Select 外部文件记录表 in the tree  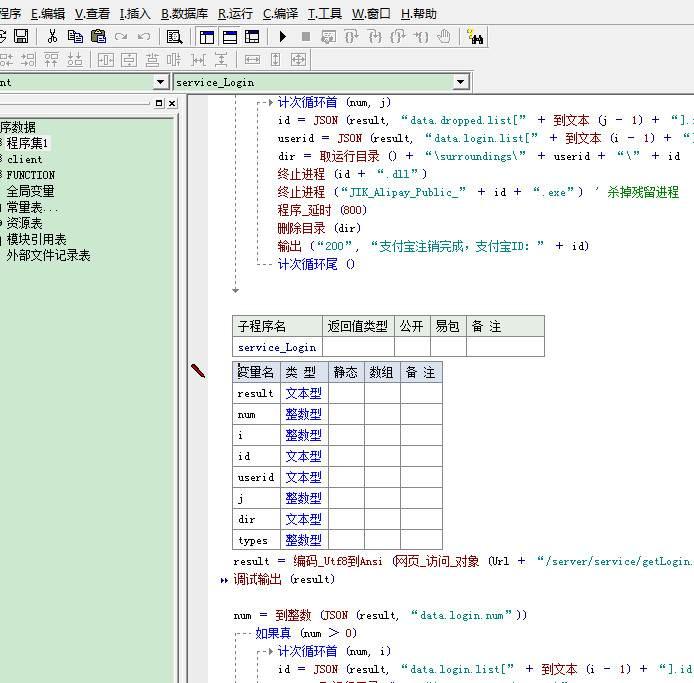[x=48, y=255]
